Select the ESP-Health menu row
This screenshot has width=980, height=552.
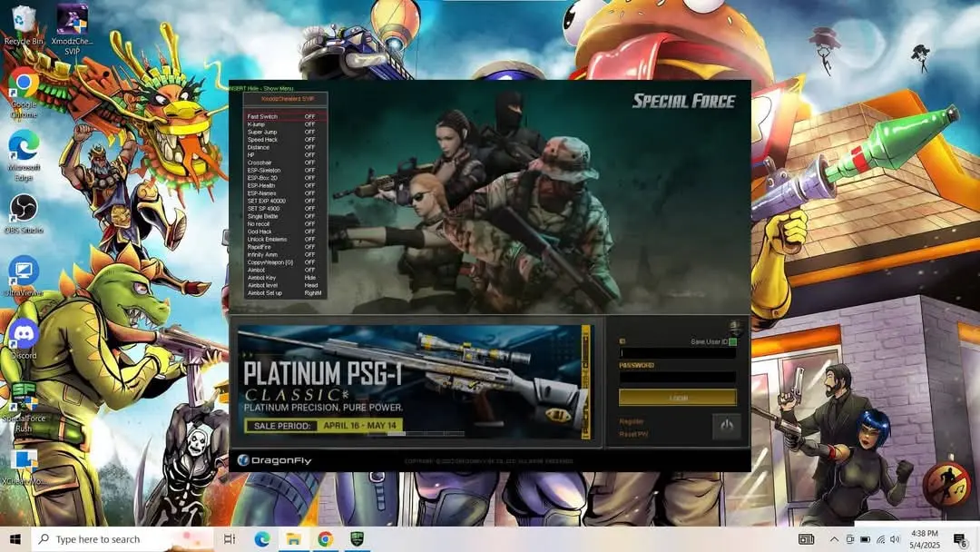pos(285,186)
